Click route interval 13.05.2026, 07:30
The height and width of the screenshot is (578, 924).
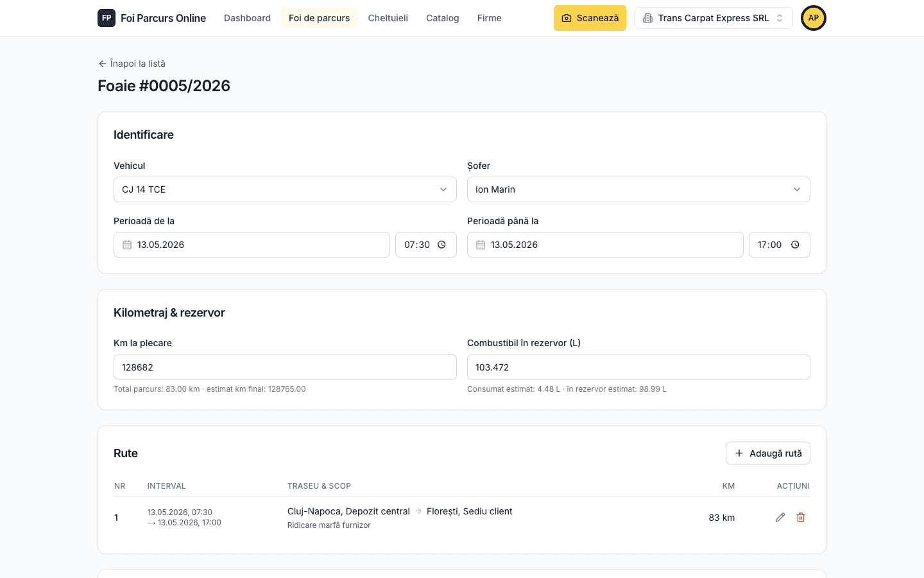(180, 512)
